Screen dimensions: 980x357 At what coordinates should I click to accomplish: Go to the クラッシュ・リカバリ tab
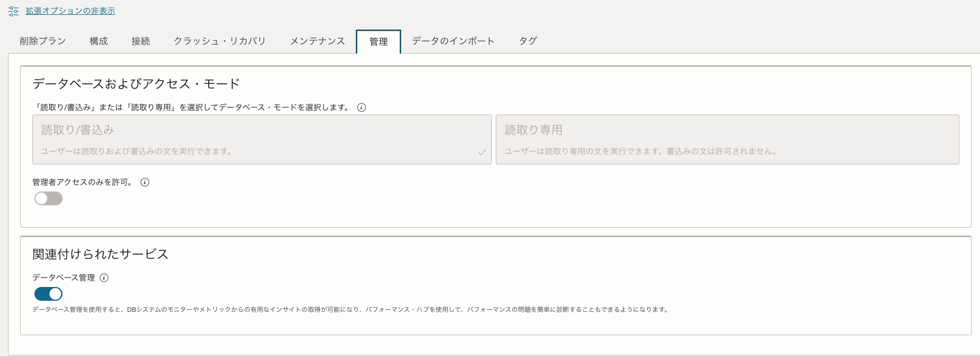click(x=220, y=41)
